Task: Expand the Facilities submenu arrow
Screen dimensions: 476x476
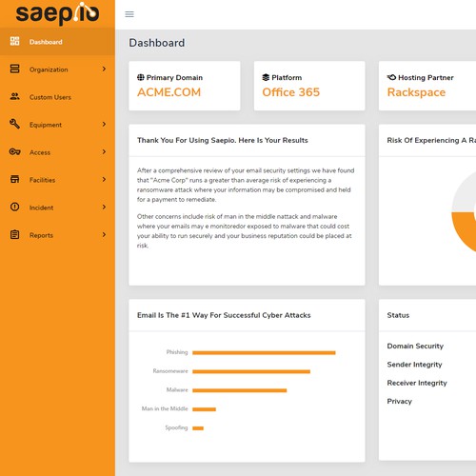Action: coord(104,179)
